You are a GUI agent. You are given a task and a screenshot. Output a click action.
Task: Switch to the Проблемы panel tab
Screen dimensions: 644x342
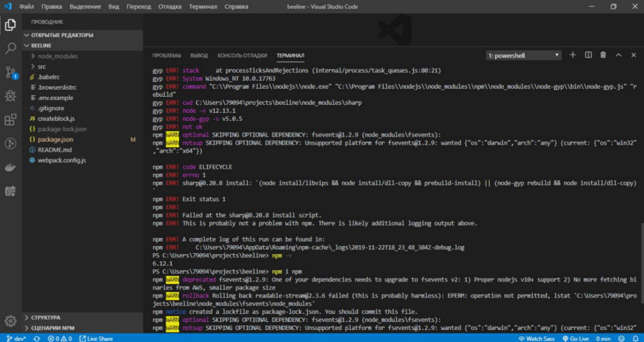tap(167, 55)
